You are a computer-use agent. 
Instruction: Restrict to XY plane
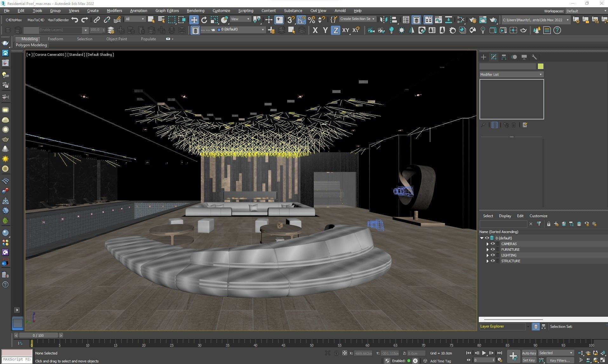(x=345, y=30)
